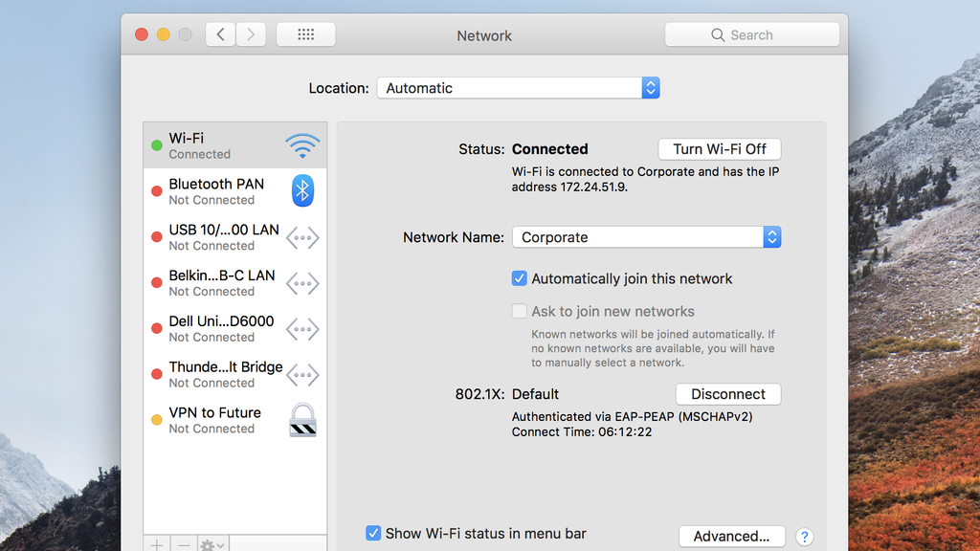
Task: Open the Location dropdown
Action: click(x=650, y=87)
